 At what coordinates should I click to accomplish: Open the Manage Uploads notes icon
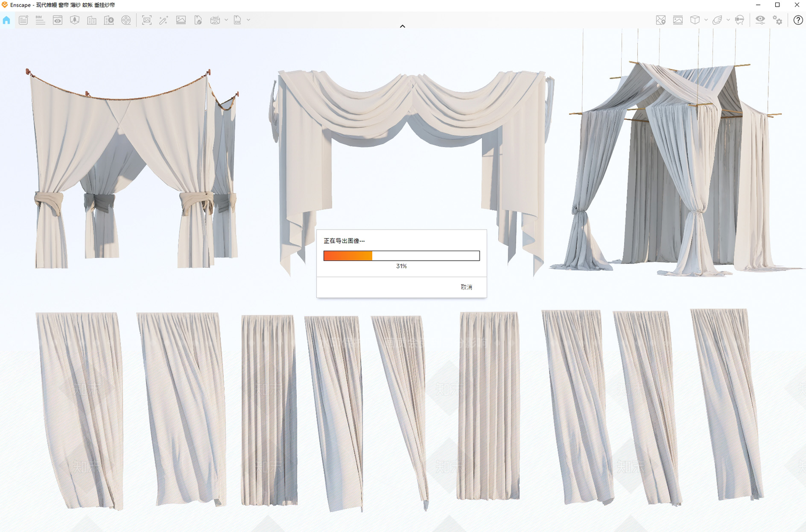tap(23, 20)
